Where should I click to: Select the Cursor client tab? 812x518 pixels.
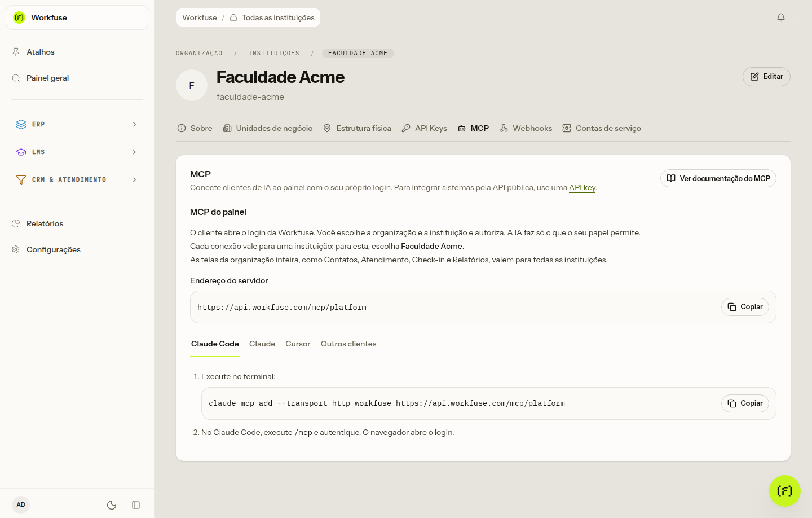coord(298,344)
